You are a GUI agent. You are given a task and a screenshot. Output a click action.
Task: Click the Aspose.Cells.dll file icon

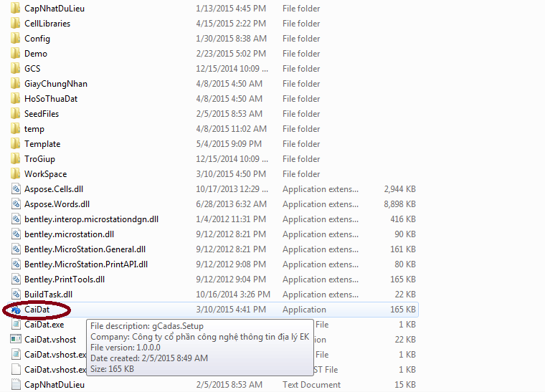16,189
